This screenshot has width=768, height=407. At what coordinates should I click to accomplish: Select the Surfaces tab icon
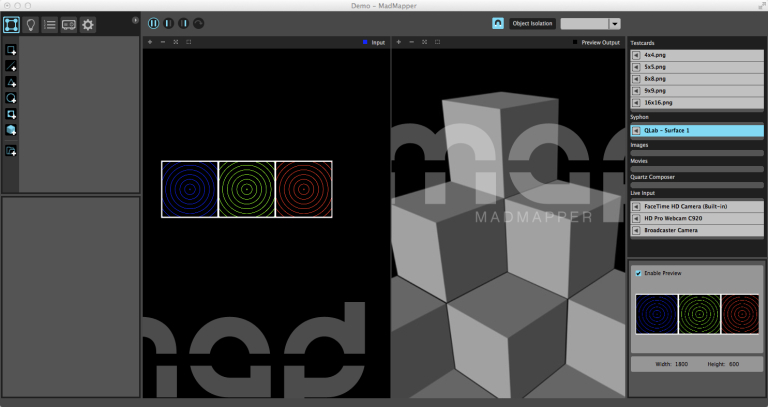pos(12,24)
